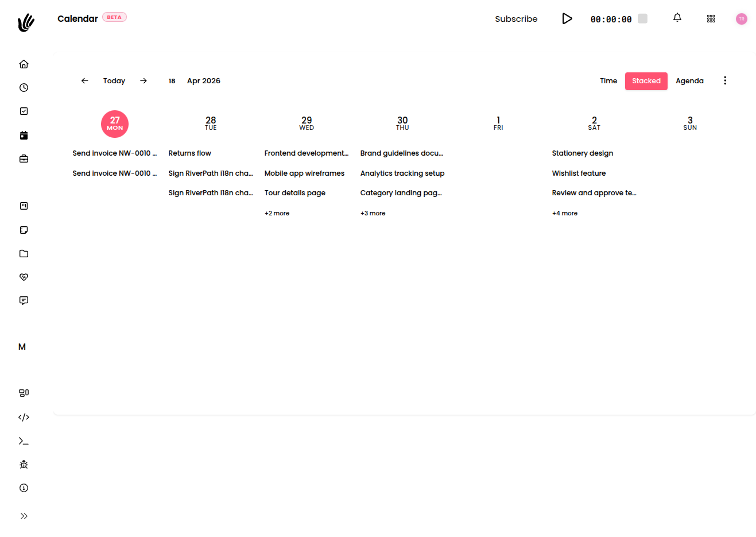
Task: Open the code brackets icon in sidebar
Action: point(24,418)
